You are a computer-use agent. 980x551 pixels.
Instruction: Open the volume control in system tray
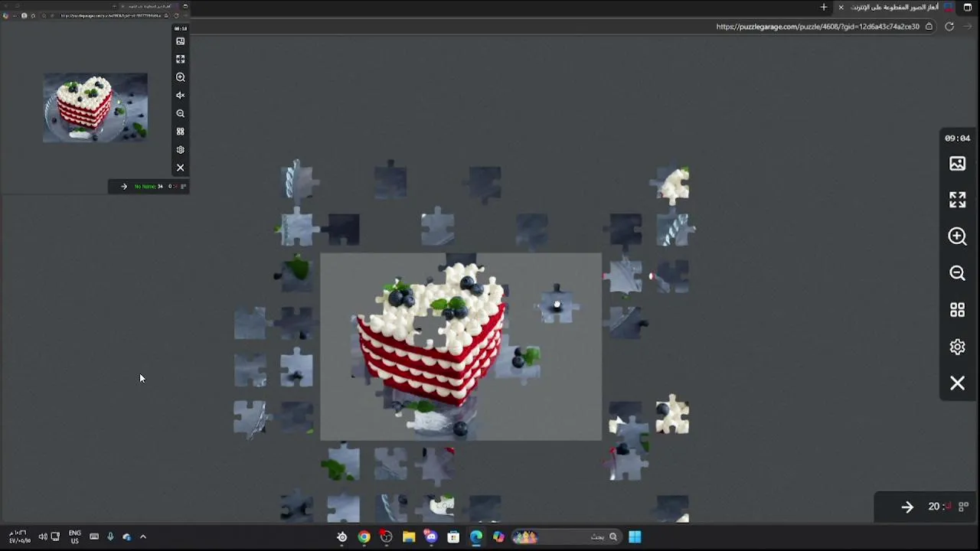tap(43, 537)
